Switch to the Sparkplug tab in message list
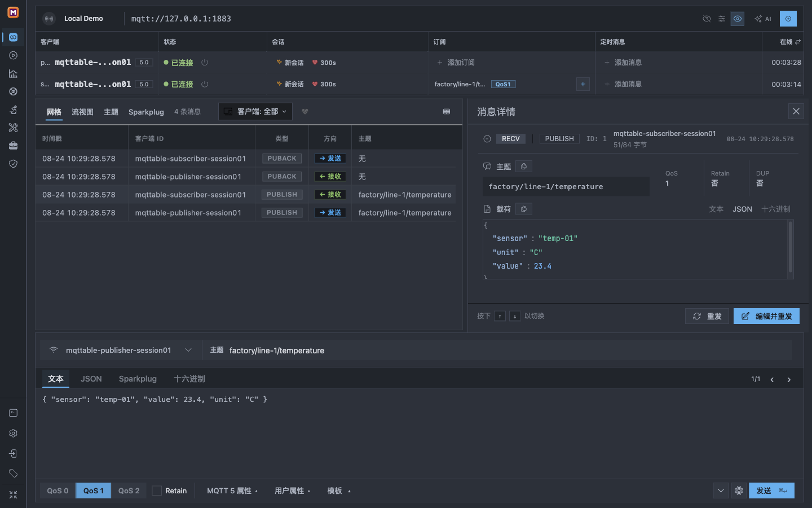 (x=146, y=112)
